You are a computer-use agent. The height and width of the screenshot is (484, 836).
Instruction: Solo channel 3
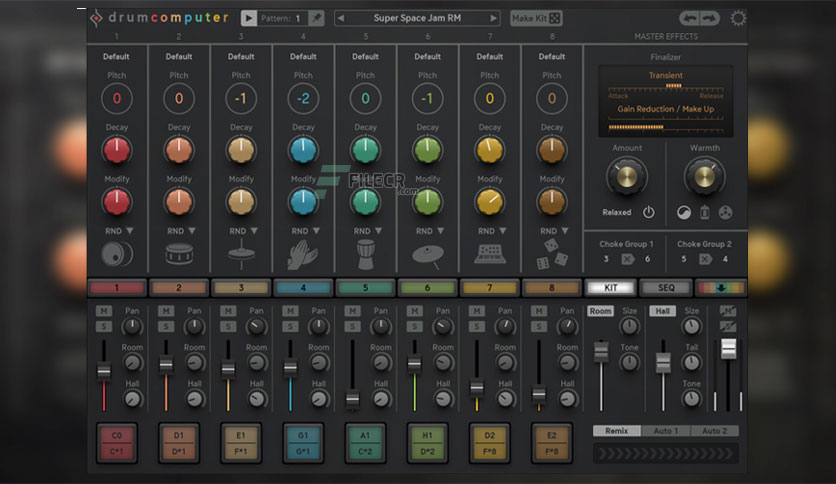coord(228,326)
